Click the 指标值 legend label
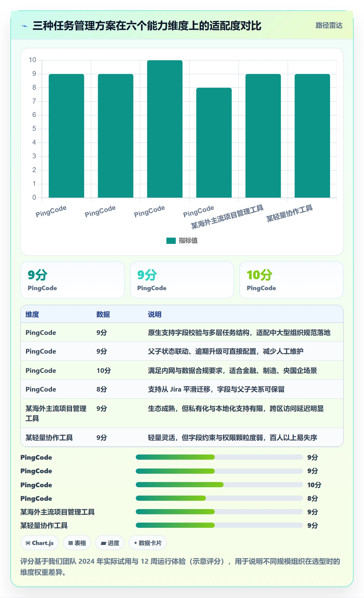 pos(188,241)
